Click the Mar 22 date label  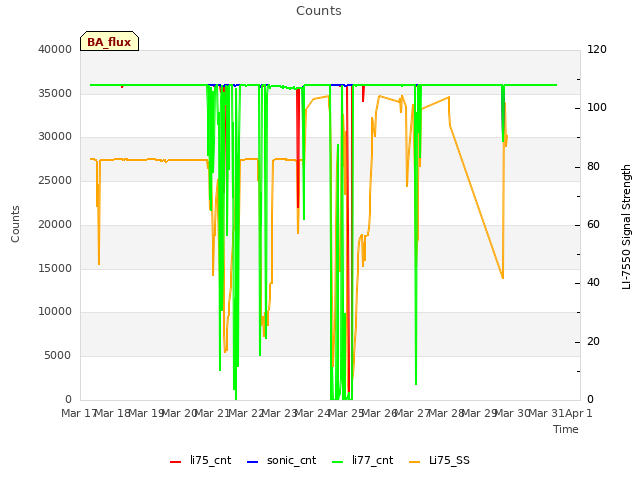[x=246, y=413]
